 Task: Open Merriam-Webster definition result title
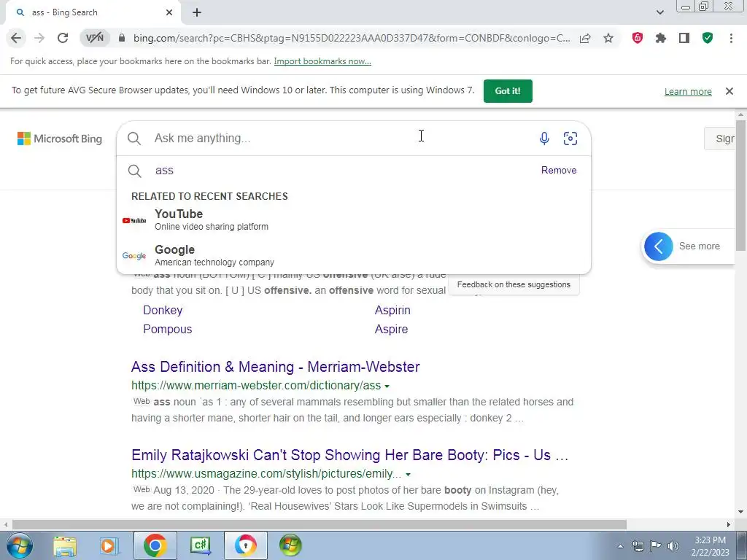[x=275, y=367]
